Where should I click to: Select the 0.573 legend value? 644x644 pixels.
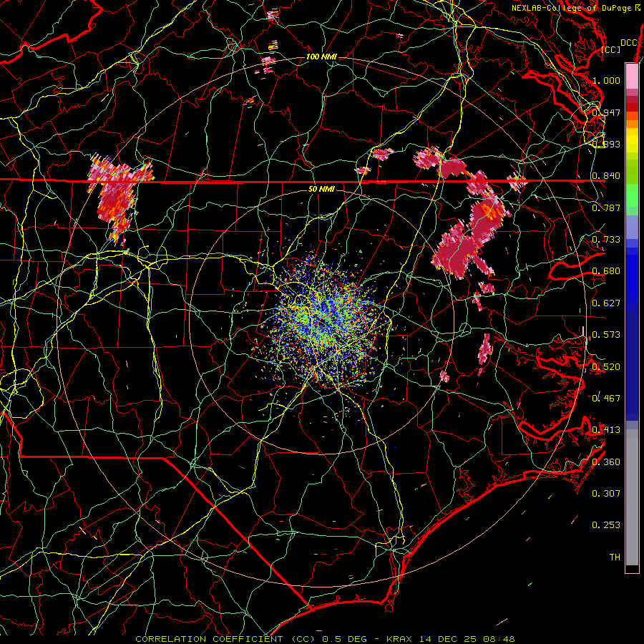pos(606,335)
